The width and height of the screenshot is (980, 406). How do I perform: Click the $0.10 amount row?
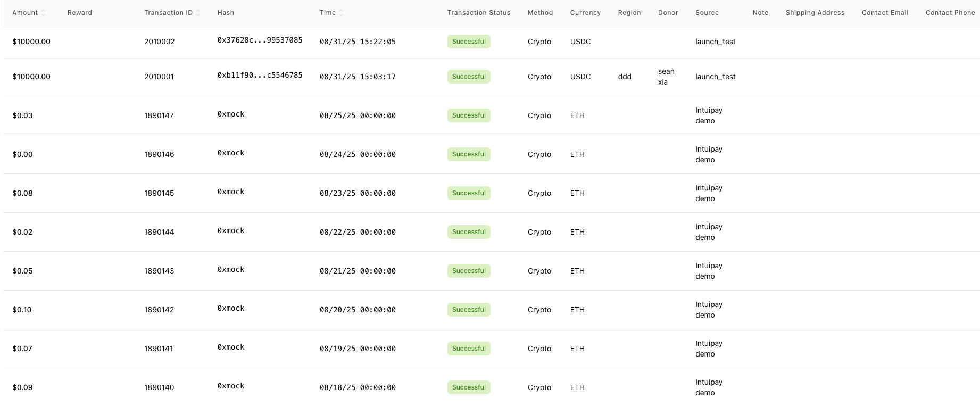[x=22, y=310]
